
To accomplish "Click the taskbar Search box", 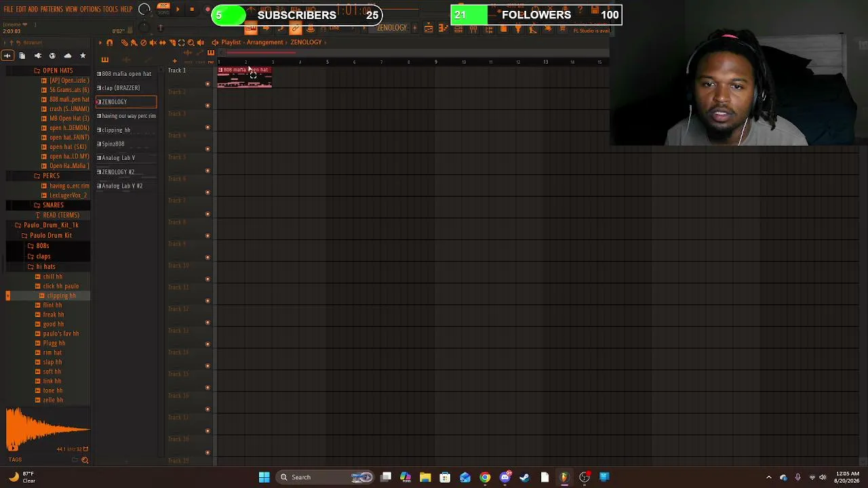I will coord(325,477).
